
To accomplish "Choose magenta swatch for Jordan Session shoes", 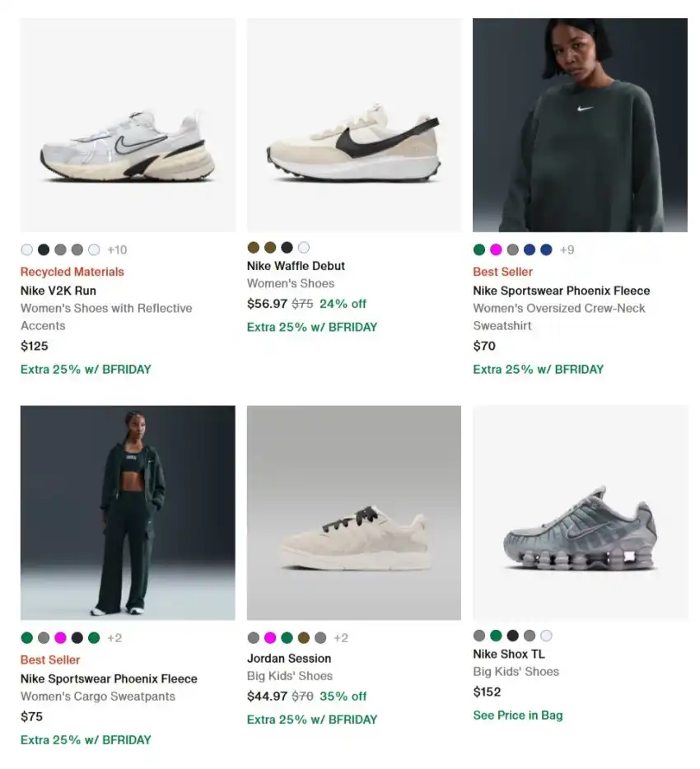I will [270, 637].
